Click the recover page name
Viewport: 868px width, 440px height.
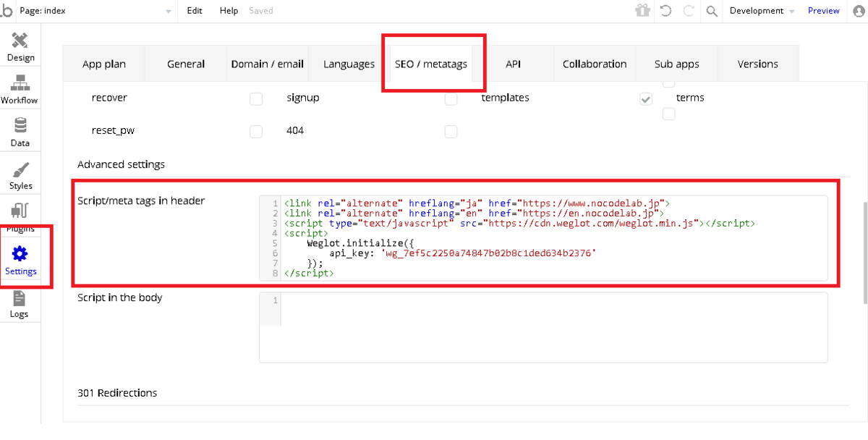pos(109,98)
